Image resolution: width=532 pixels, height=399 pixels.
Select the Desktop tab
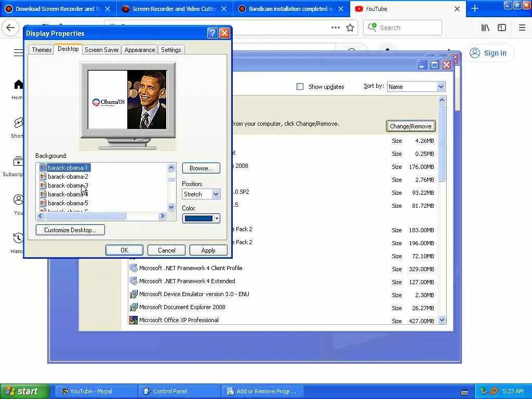point(68,49)
